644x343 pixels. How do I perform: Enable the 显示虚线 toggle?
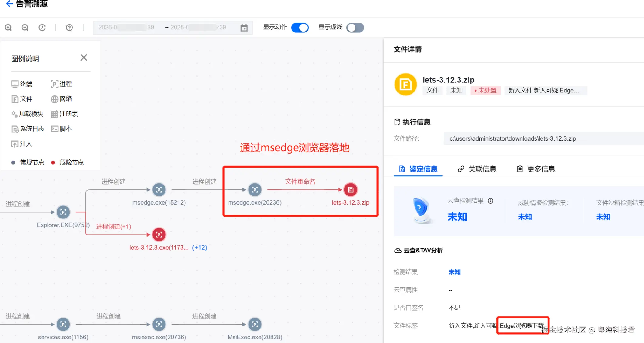tap(355, 28)
